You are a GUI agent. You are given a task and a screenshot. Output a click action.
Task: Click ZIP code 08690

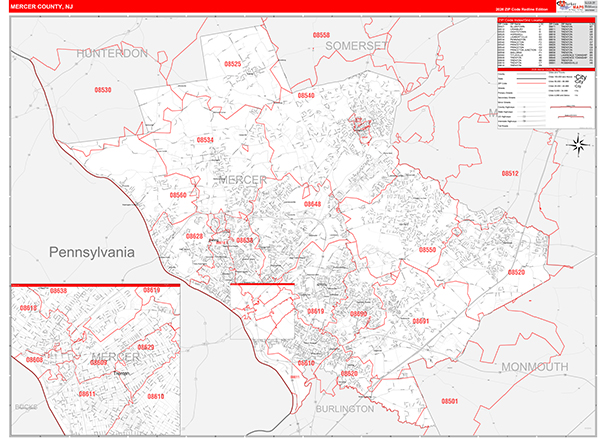(x=359, y=314)
